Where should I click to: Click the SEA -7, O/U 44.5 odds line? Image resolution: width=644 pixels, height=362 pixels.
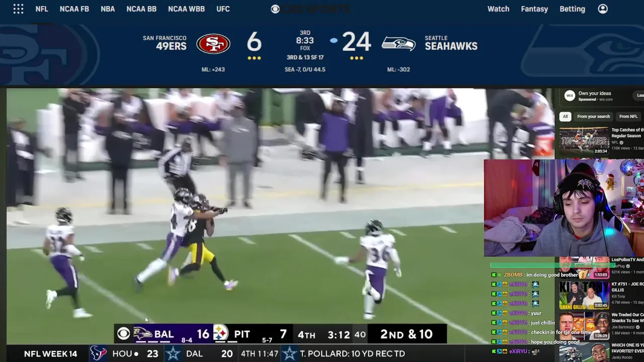click(305, 69)
